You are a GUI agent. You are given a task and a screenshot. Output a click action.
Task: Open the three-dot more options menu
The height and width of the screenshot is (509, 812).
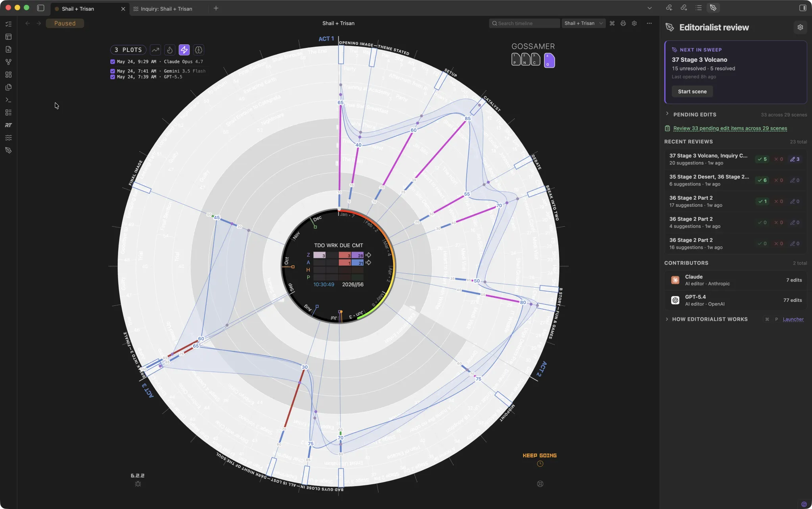tap(649, 23)
